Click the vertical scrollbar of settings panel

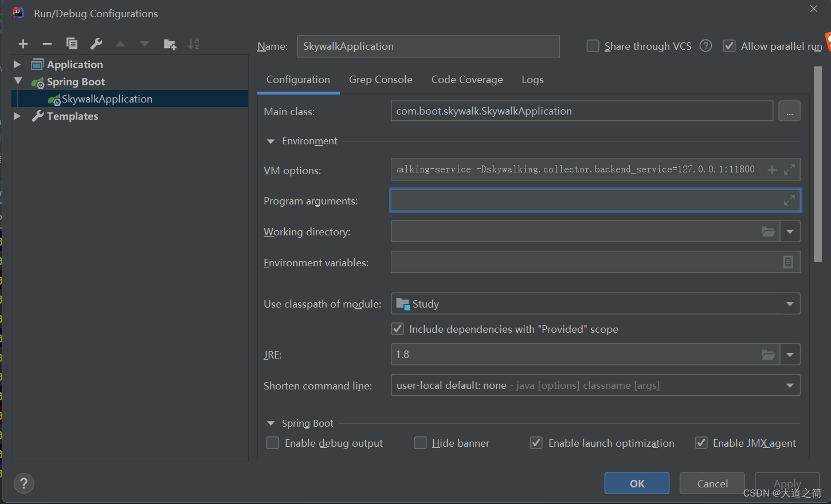818,164
